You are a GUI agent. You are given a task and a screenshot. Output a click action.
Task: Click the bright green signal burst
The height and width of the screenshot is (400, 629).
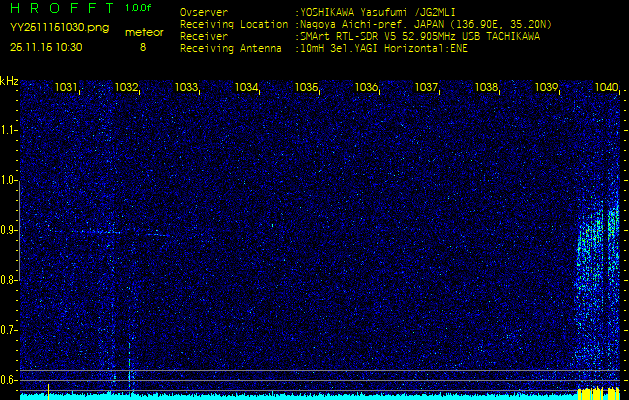(600, 240)
